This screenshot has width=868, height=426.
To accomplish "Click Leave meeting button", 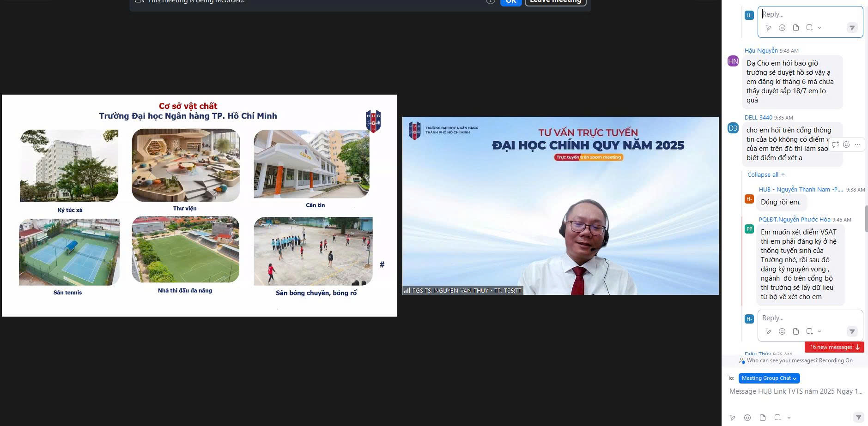I will [556, 2].
